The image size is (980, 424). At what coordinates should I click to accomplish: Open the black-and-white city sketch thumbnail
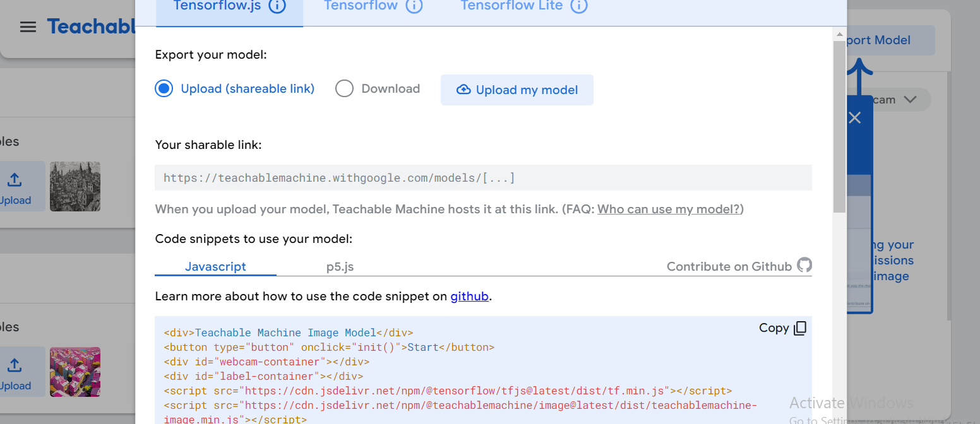[75, 186]
